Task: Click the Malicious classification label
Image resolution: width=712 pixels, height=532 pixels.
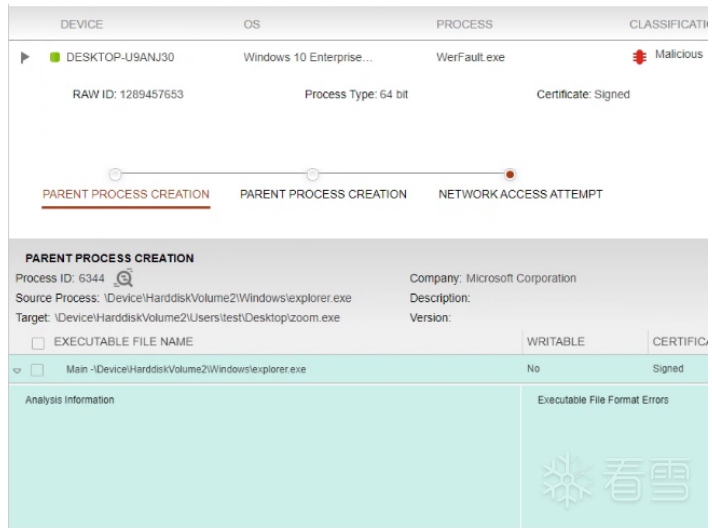Action: [678, 54]
